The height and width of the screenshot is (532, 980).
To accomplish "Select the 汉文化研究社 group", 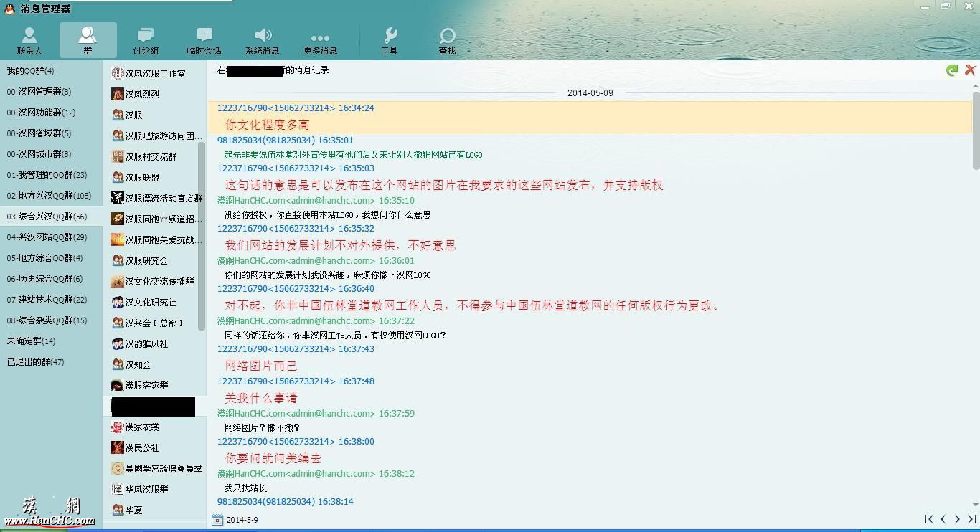I will [151, 302].
